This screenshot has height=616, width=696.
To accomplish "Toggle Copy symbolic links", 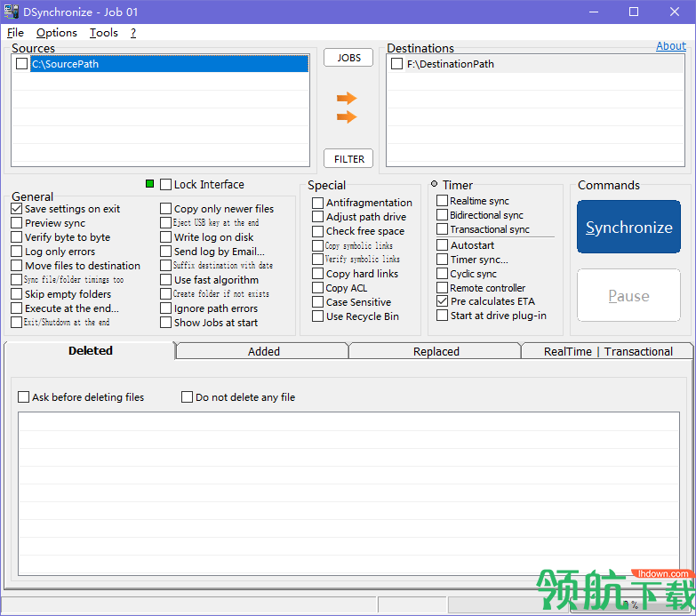I will click(x=317, y=245).
